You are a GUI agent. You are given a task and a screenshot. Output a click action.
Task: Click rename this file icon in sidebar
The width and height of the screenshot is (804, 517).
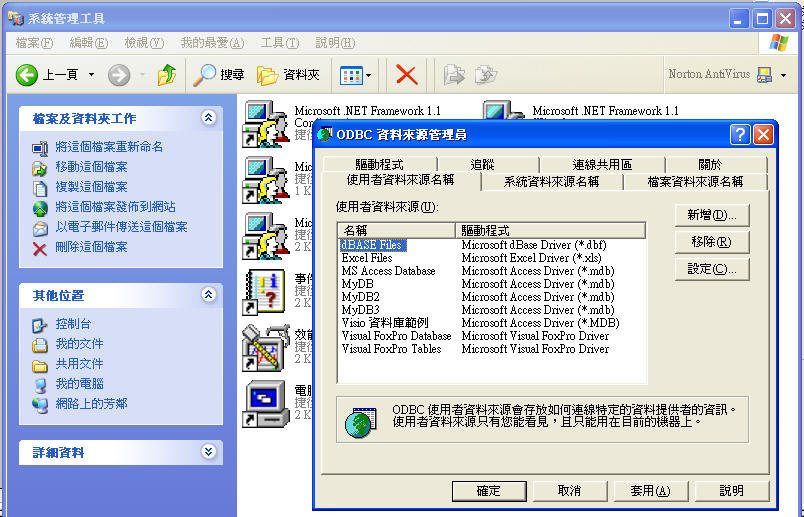coord(39,148)
